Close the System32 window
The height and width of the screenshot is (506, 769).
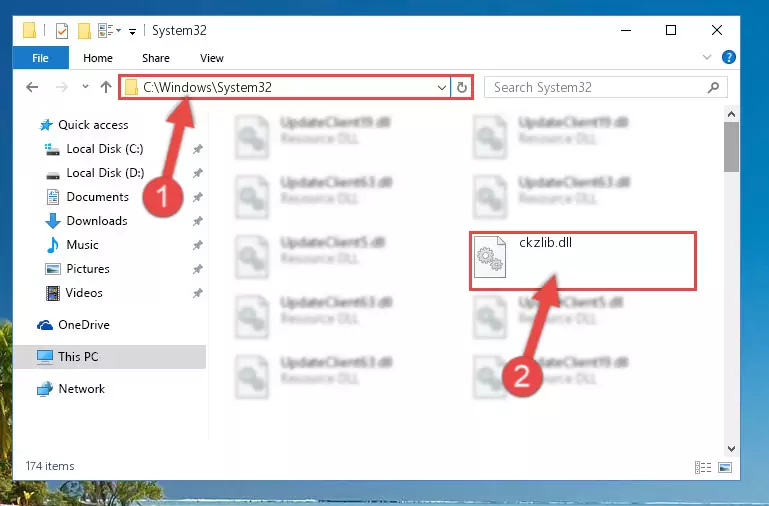(717, 30)
